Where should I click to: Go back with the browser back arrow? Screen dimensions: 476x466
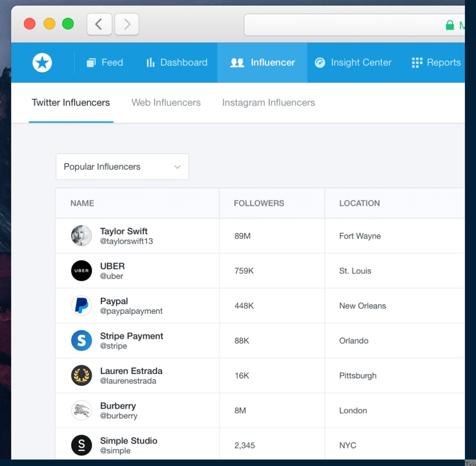coord(99,24)
